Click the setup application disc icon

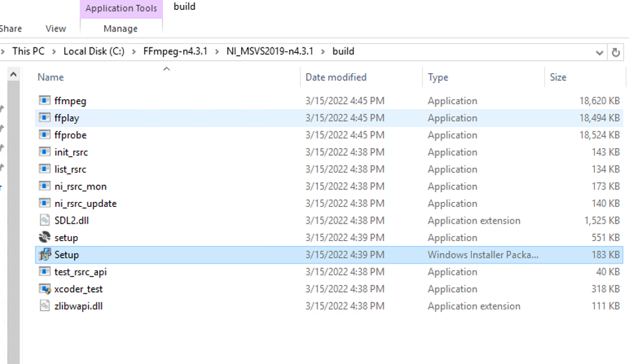click(45, 238)
